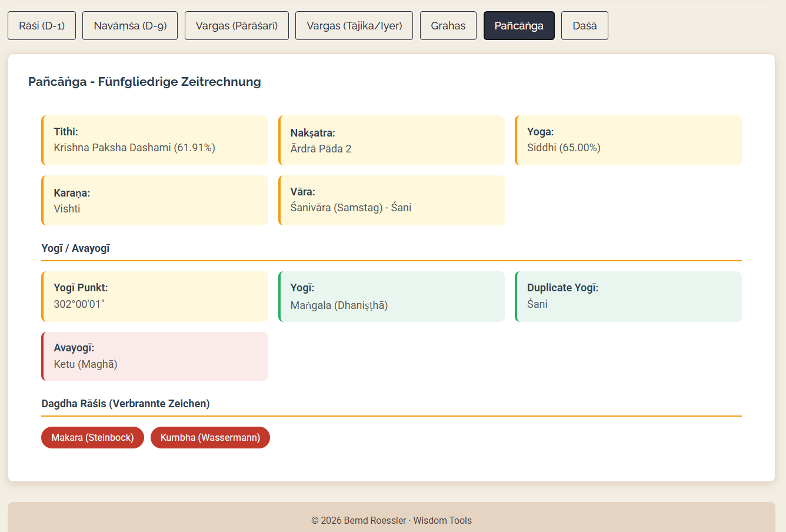Click the Yogī Punkt value 302°00'01"

click(79, 304)
